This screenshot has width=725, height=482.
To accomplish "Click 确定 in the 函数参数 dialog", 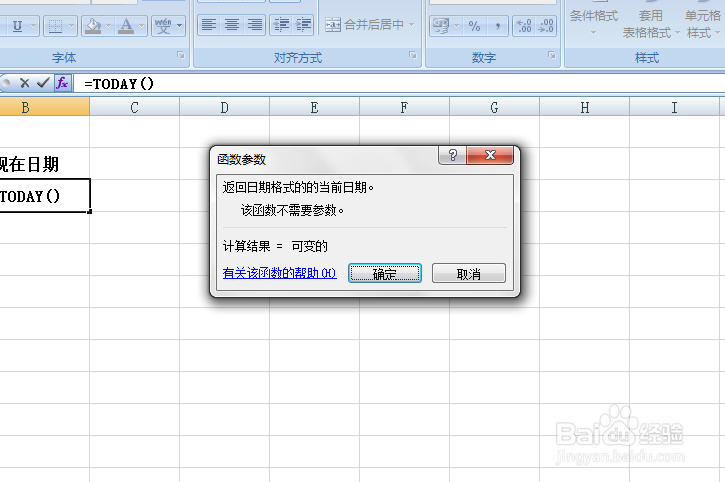I will [x=385, y=273].
